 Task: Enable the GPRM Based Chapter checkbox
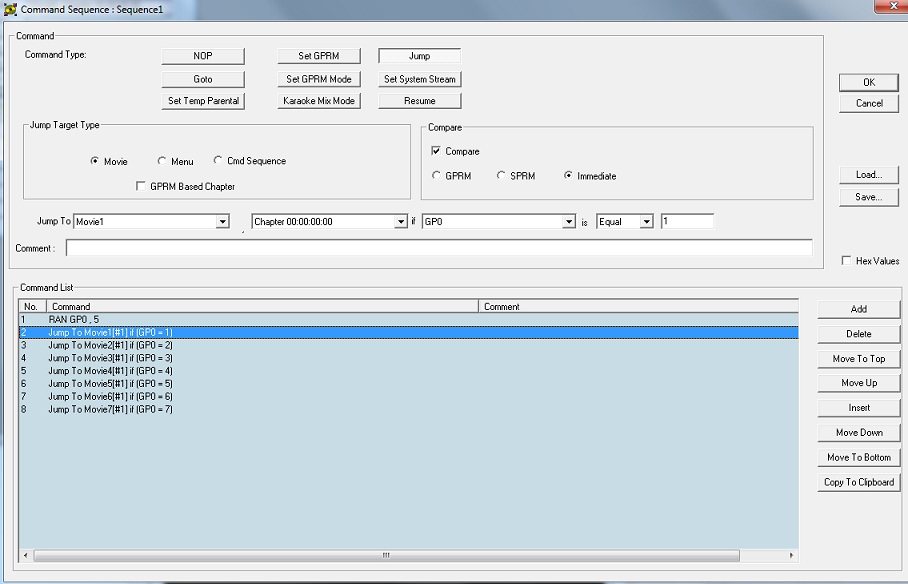click(x=141, y=186)
